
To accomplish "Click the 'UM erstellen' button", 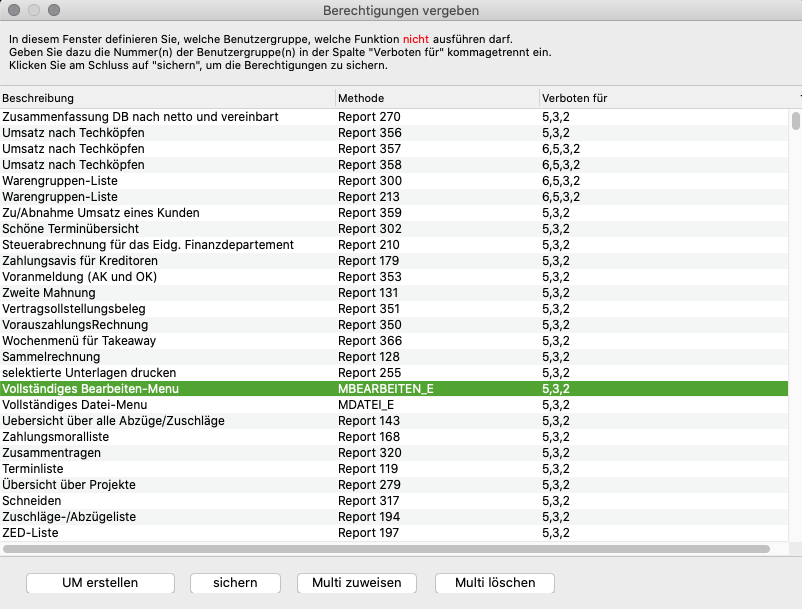I will click(100, 582).
